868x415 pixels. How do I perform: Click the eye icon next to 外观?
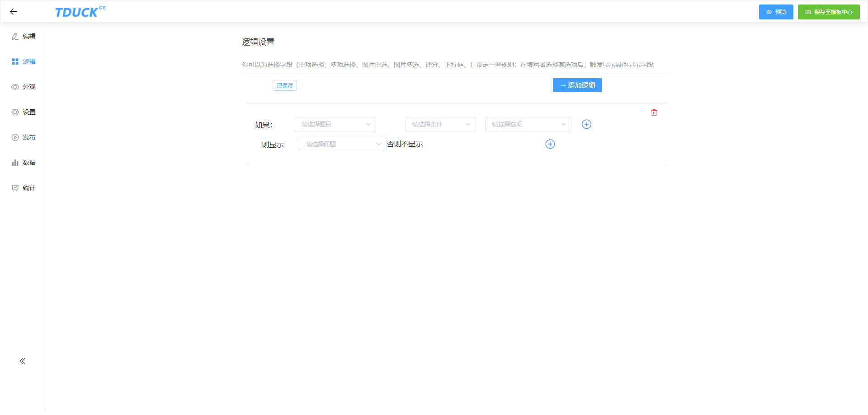pos(15,87)
